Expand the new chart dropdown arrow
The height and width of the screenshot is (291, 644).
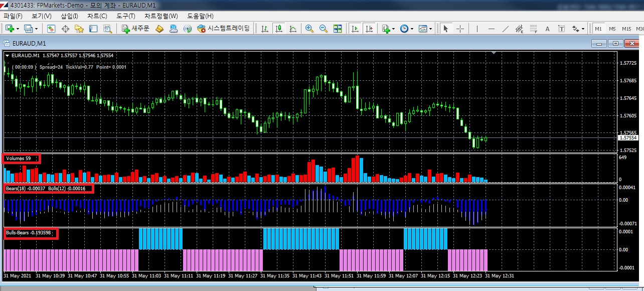19,29
